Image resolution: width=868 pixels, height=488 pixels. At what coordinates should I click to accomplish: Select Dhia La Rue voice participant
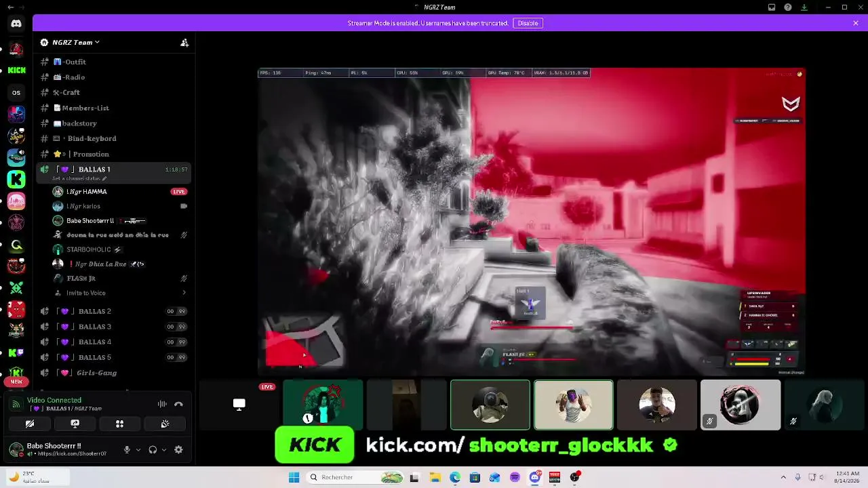pyautogui.click(x=121, y=264)
